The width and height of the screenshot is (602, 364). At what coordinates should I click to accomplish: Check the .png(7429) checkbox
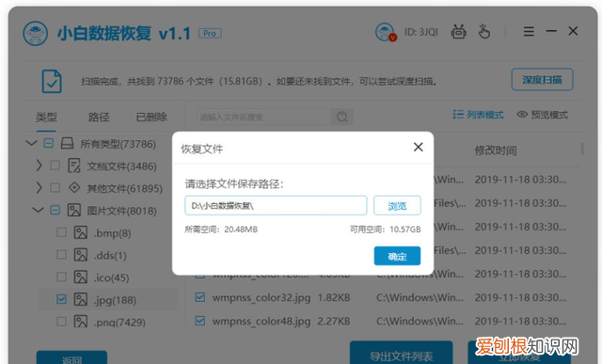pyautogui.click(x=61, y=322)
